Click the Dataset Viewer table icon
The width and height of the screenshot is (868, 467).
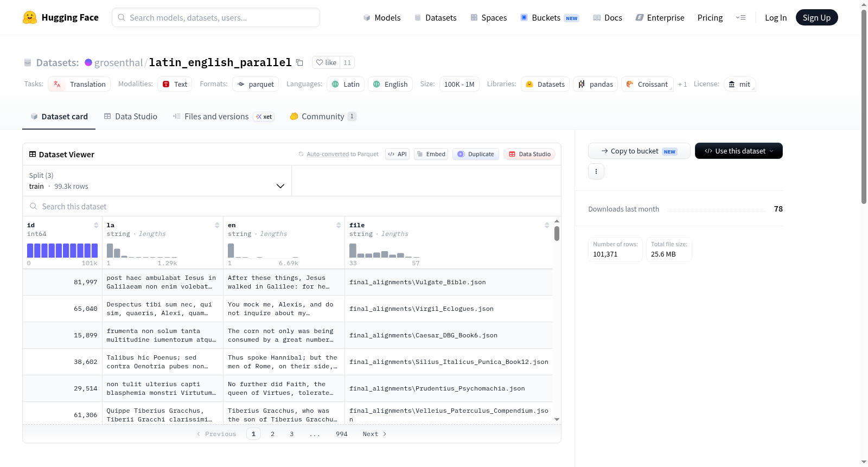click(x=33, y=155)
